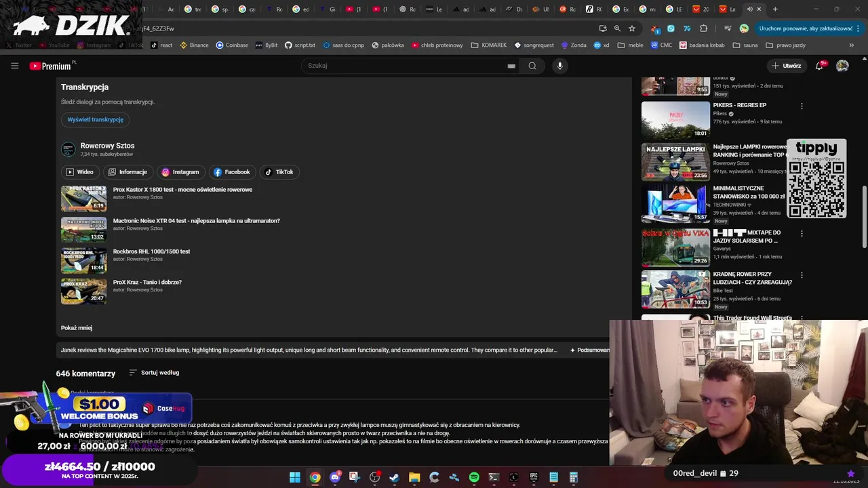The height and width of the screenshot is (488, 868).
Task: Open PIKERS - REGRES EP video thumbnail
Action: (675, 120)
